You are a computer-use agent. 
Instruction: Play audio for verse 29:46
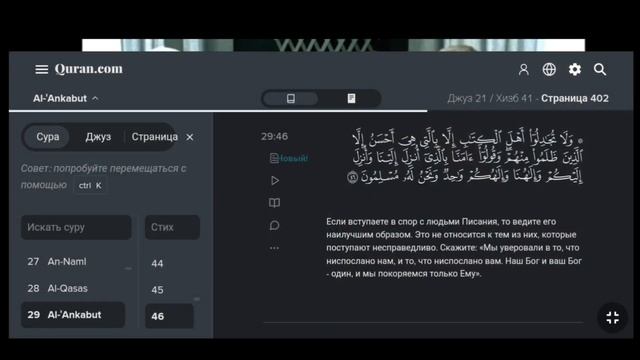click(275, 180)
